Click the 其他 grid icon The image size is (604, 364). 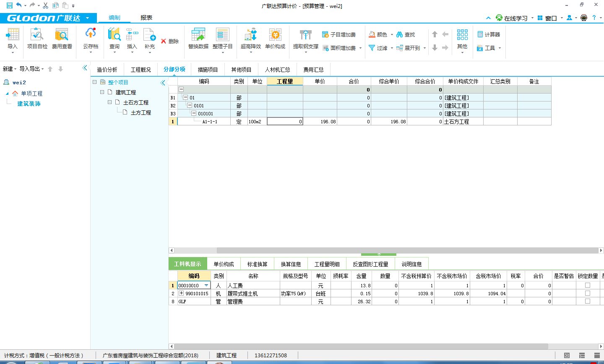pyautogui.click(x=462, y=34)
